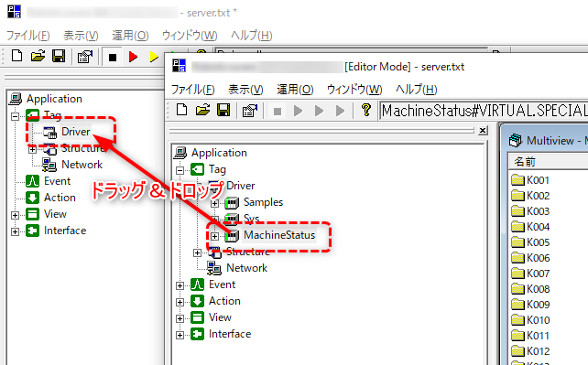Select View node in Editor Mode tree
The width and height of the screenshot is (588, 365).
point(220,317)
